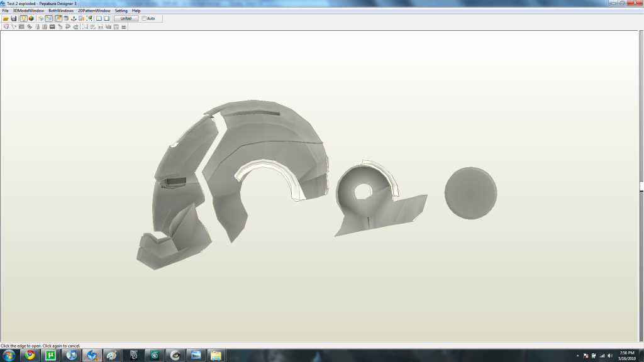This screenshot has height=362, width=644.
Task: Click the taskbar clock showing 7:56 PM
Action: [x=627, y=356]
